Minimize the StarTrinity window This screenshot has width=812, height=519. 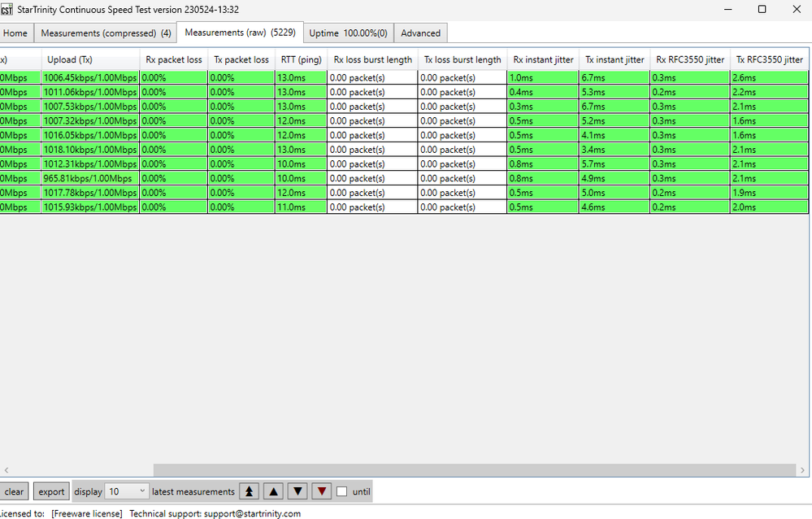pyautogui.click(x=728, y=9)
